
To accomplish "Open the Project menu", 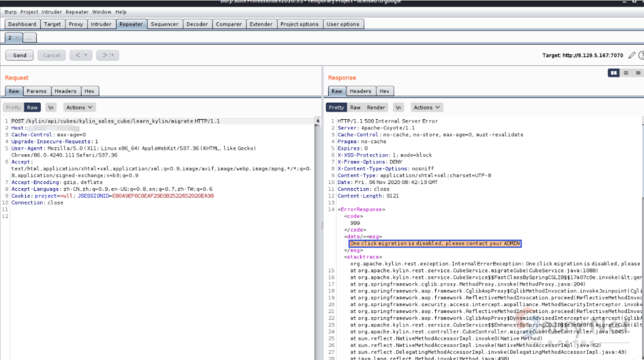I will [29, 12].
